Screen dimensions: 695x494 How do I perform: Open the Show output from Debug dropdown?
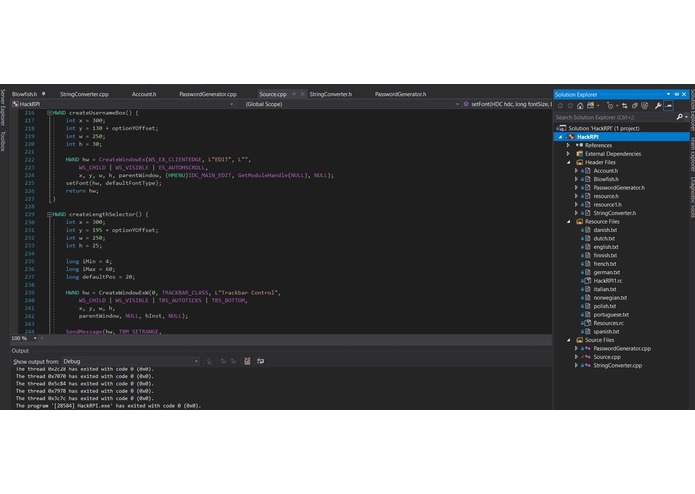coord(196,362)
